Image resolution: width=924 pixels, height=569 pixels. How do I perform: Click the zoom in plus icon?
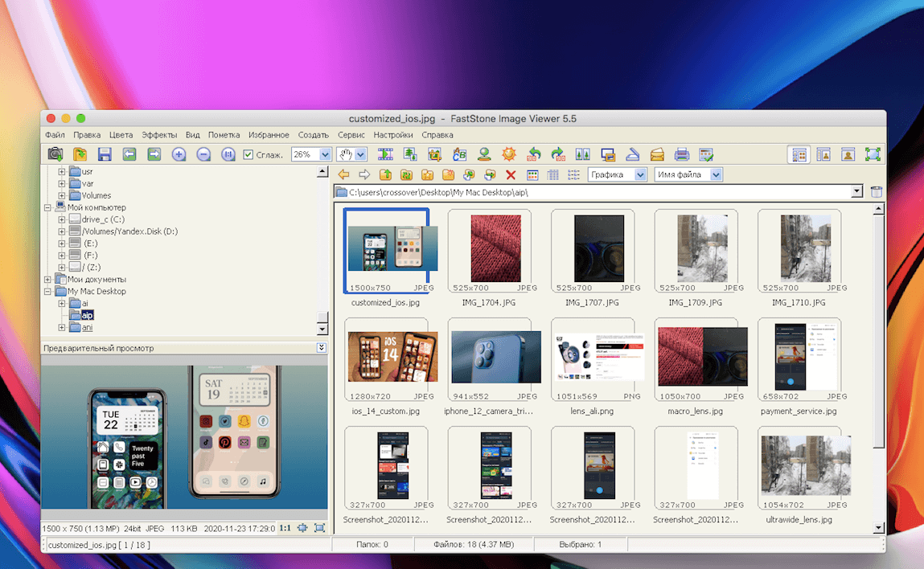coord(179,154)
